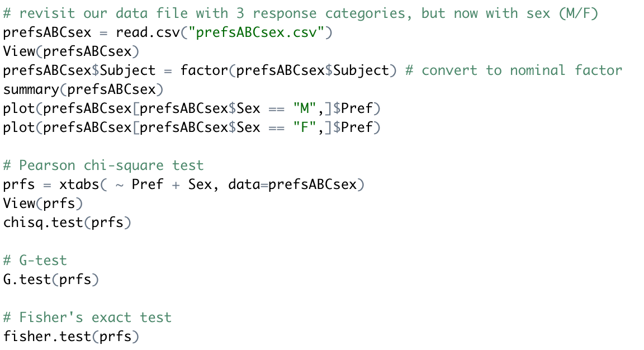Click the G.test(prfs) line

pyautogui.click(x=50, y=280)
